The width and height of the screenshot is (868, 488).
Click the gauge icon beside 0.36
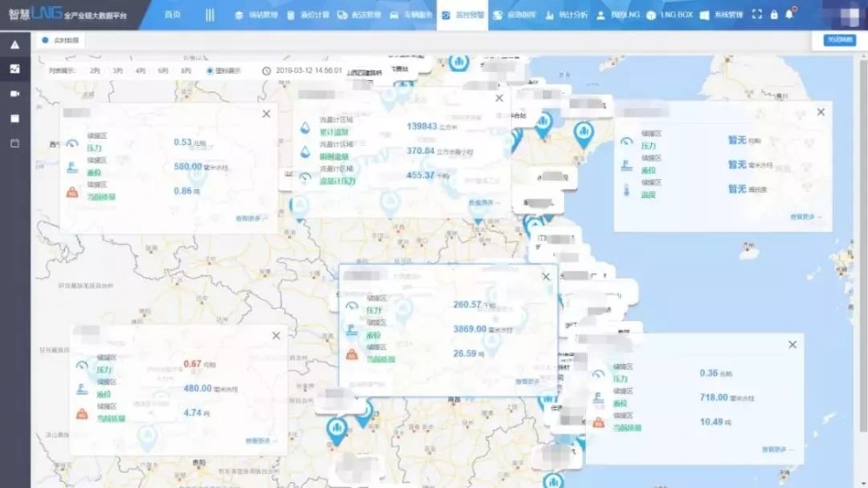[598, 374]
